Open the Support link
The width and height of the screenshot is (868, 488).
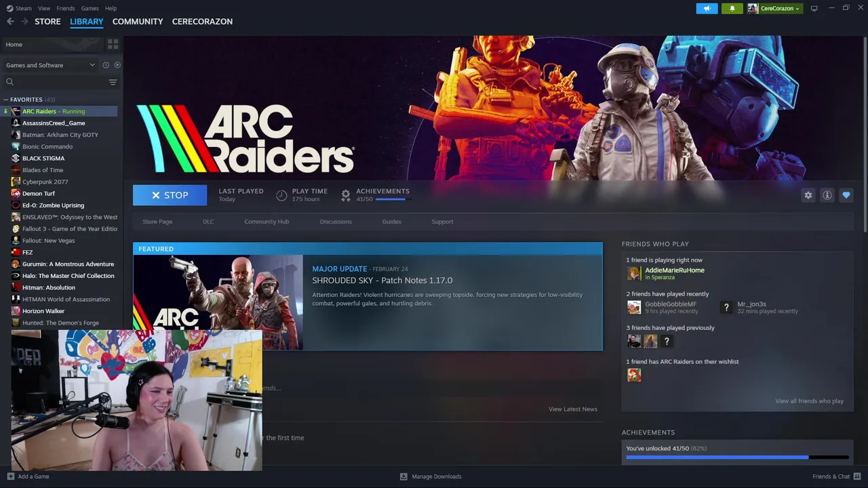point(442,222)
